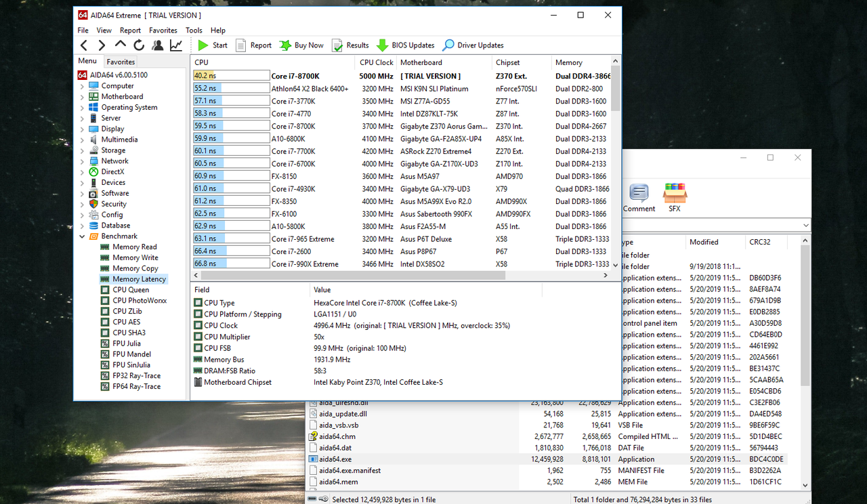Viewport: 867px width, 504px height.
Task: Open the View menu
Action: 104,30
